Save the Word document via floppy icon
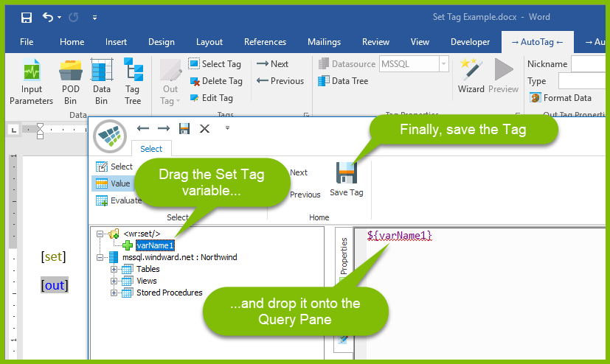Screen dimensions: 610x364 pyautogui.click(x=26, y=17)
